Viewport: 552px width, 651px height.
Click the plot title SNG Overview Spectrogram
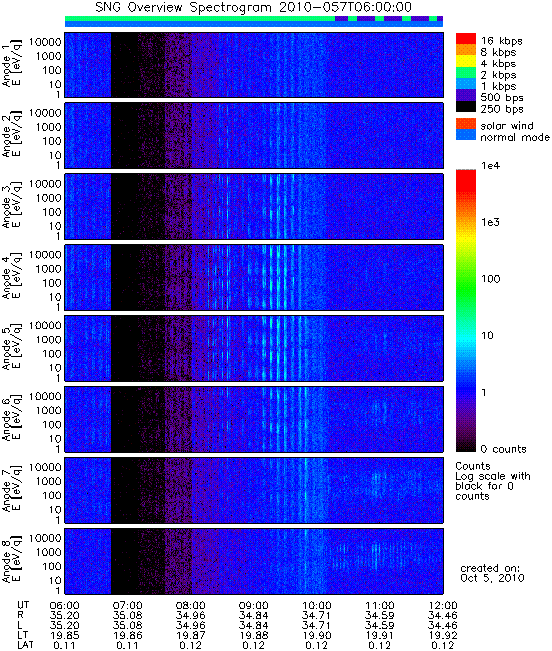click(253, 7)
